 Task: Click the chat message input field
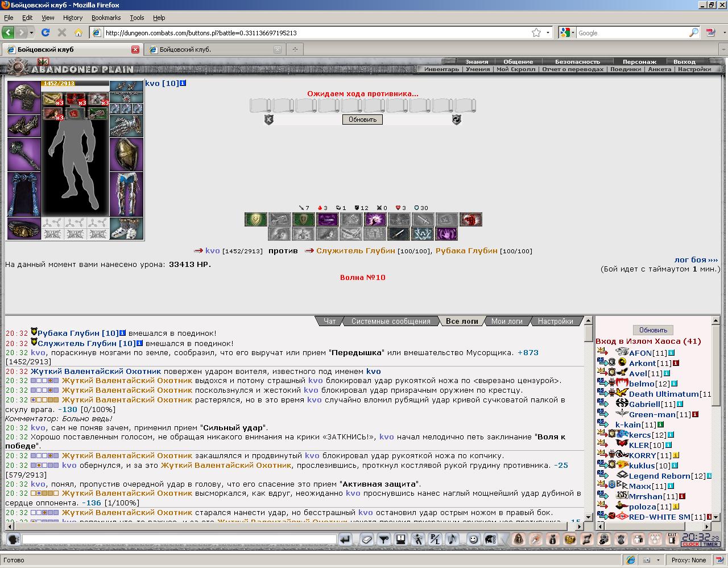click(x=179, y=539)
